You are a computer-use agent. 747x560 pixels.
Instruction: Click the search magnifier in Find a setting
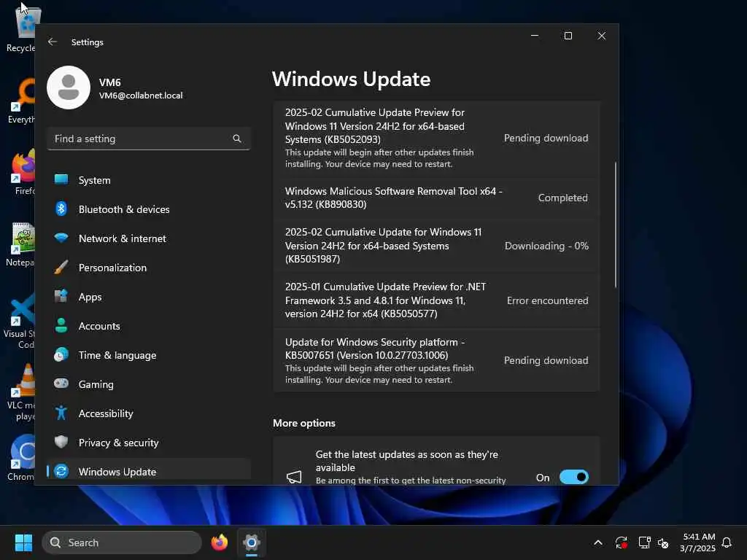point(237,139)
